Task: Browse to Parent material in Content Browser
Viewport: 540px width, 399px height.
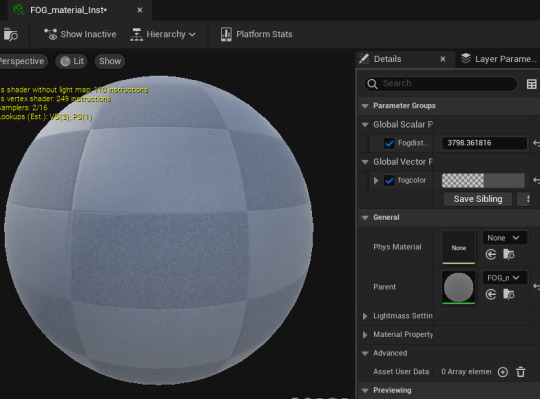Action: click(x=509, y=294)
